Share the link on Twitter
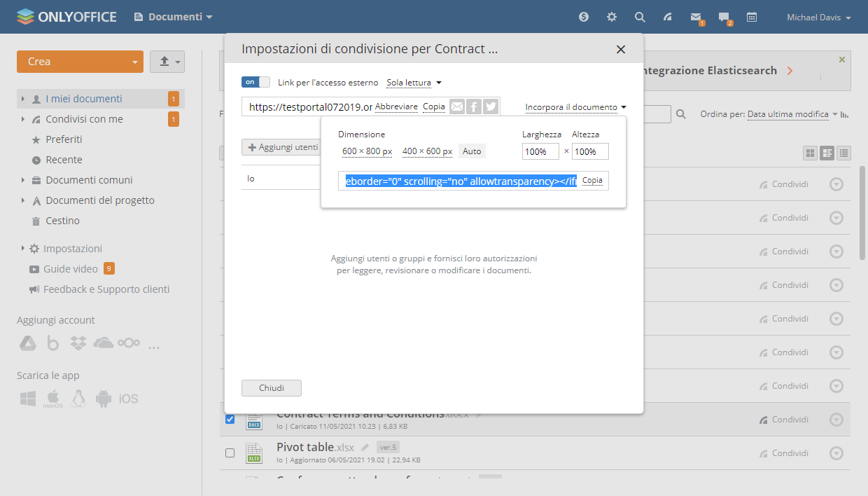 [491, 106]
